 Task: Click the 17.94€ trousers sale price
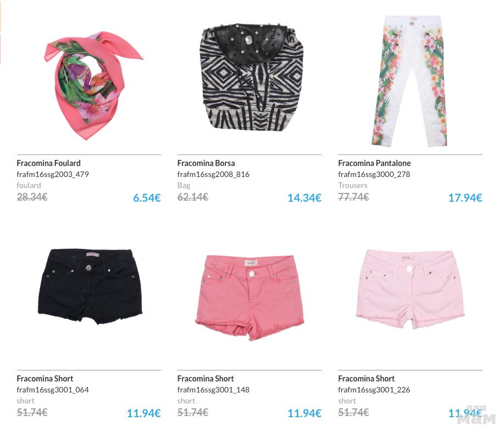[x=465, y=198]
